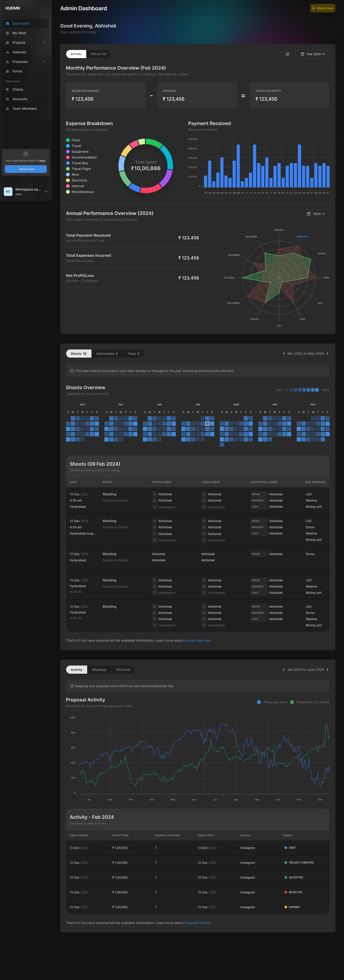344x980 pixels.
Task: Click the Team Members people icon
Action: [7, 108]
